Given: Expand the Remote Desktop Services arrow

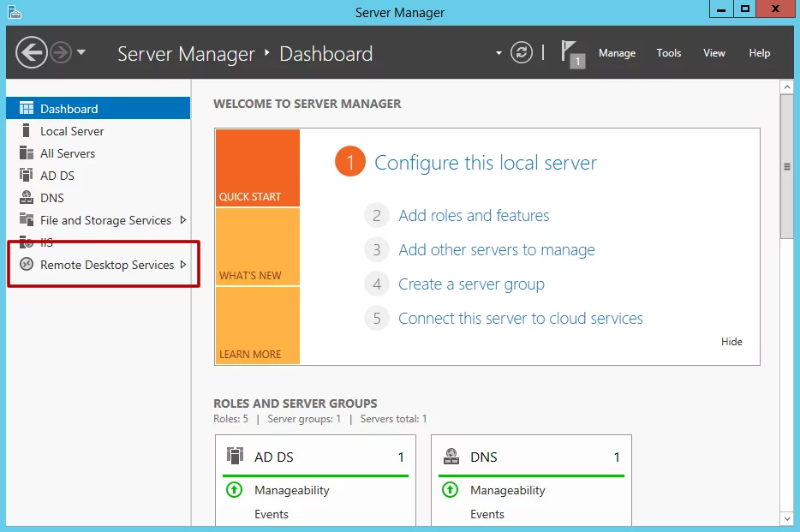Looking at the screenshot, I should [183, 265].
